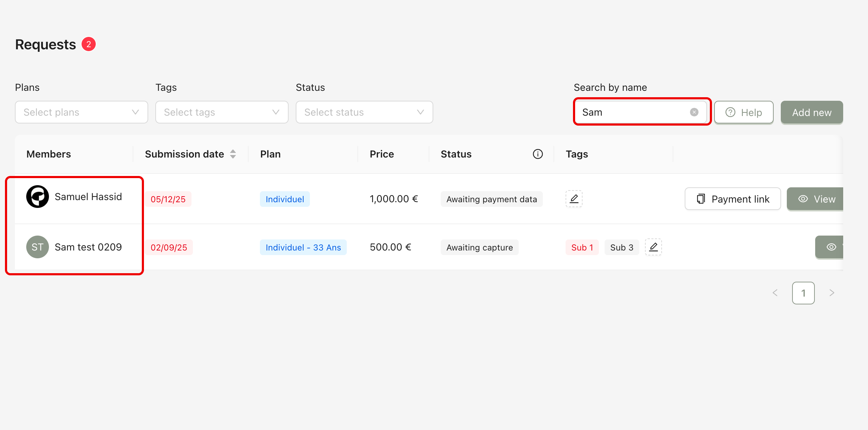Select page 1 in pagination
The image size is (868, 430).
(803, 293)
